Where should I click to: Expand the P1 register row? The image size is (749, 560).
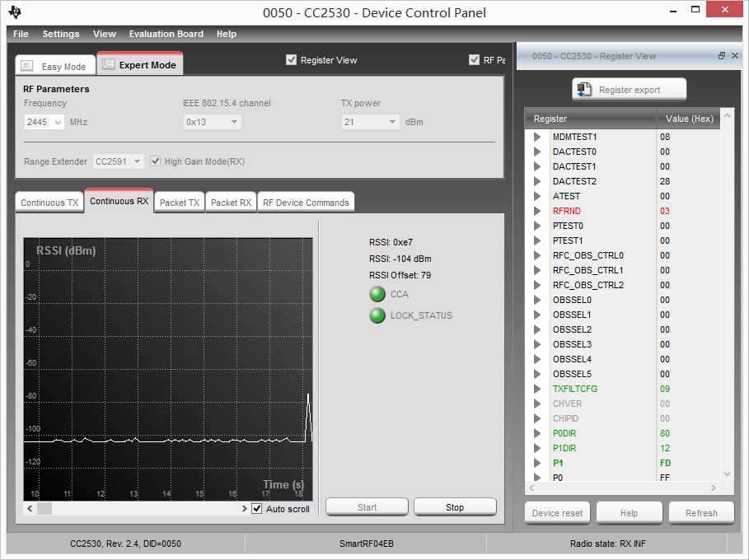tap(537, 463)
